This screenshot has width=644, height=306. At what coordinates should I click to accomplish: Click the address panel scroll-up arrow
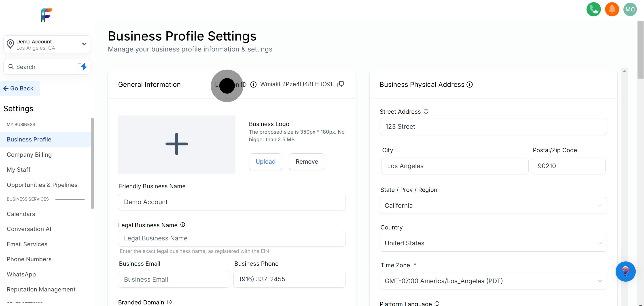coord(624,71)
